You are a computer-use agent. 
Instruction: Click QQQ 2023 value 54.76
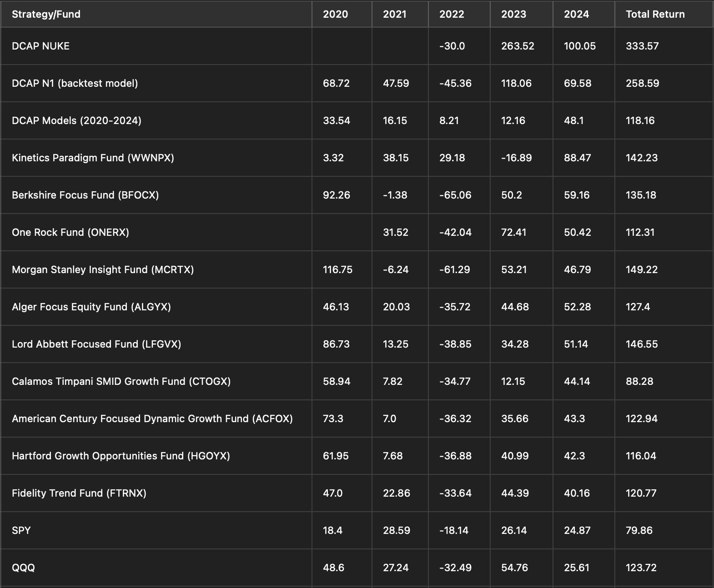(514, 568)
